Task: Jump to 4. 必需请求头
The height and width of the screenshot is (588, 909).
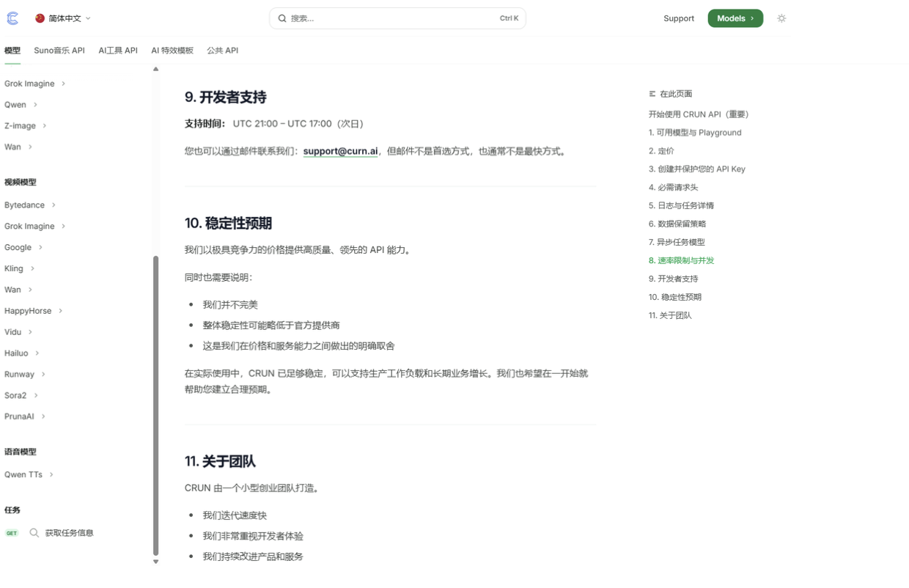Action: point(673,188)
